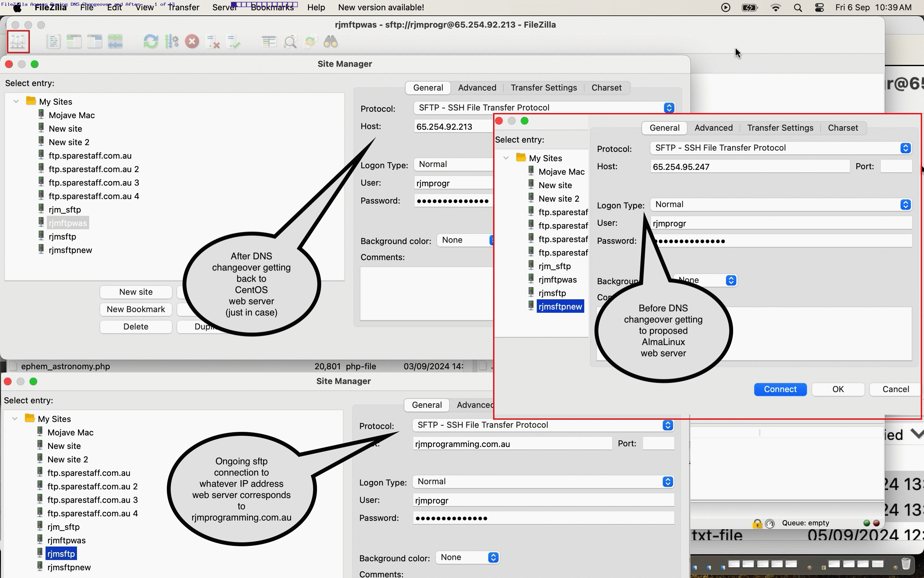Image resolution: width=924 pixels, height=578 pixels.
Task: Open the Transfer menu
Action: click(184, 8)
